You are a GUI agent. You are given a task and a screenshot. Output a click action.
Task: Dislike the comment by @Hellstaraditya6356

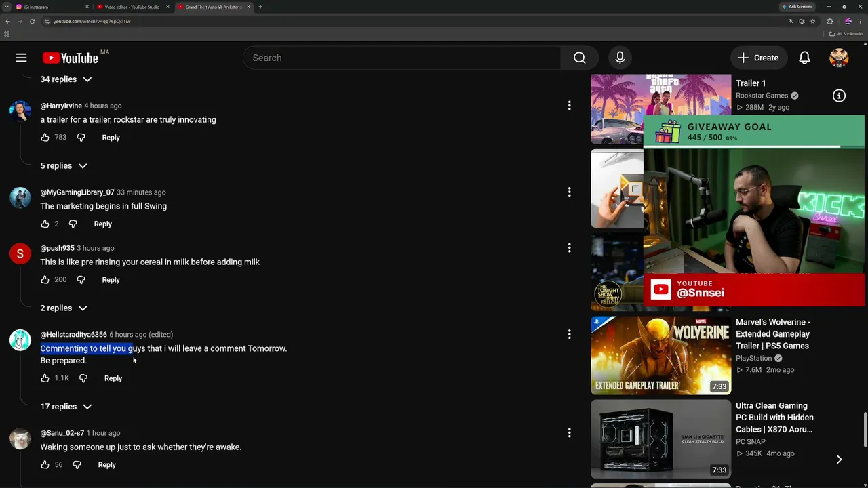pos(83,378)
